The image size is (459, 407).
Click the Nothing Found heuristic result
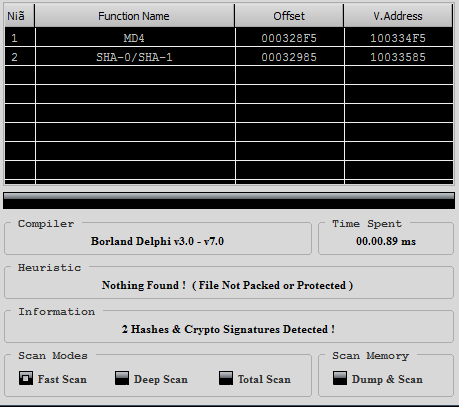[x=227, y=285]
